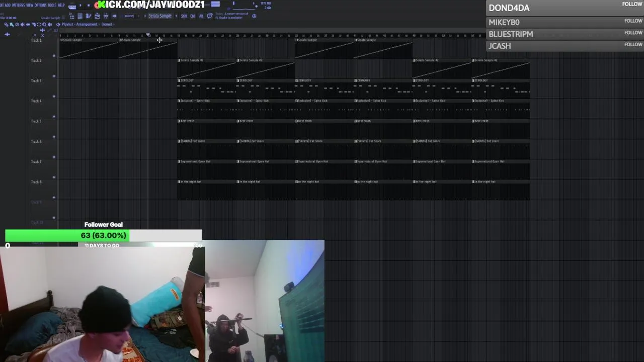This screenshot has width=644, height=362.
Task: Click the Stop button in the transport
Action: click(89, 6)
